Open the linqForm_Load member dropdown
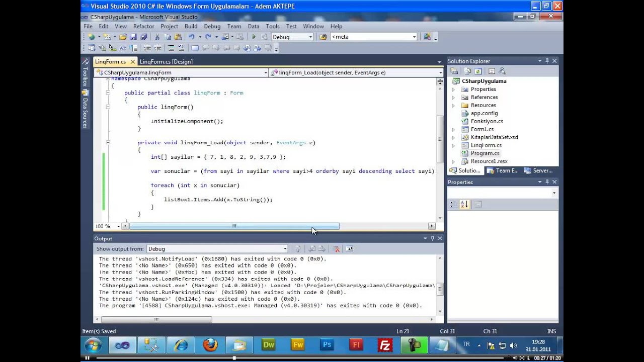Viewport: 644px width, 362px height. [441, 72]
